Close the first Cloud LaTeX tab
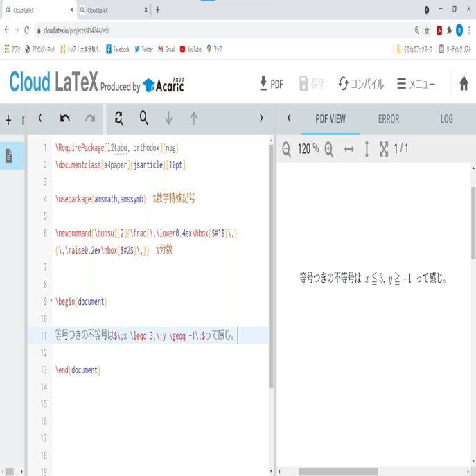 [72, 10]
